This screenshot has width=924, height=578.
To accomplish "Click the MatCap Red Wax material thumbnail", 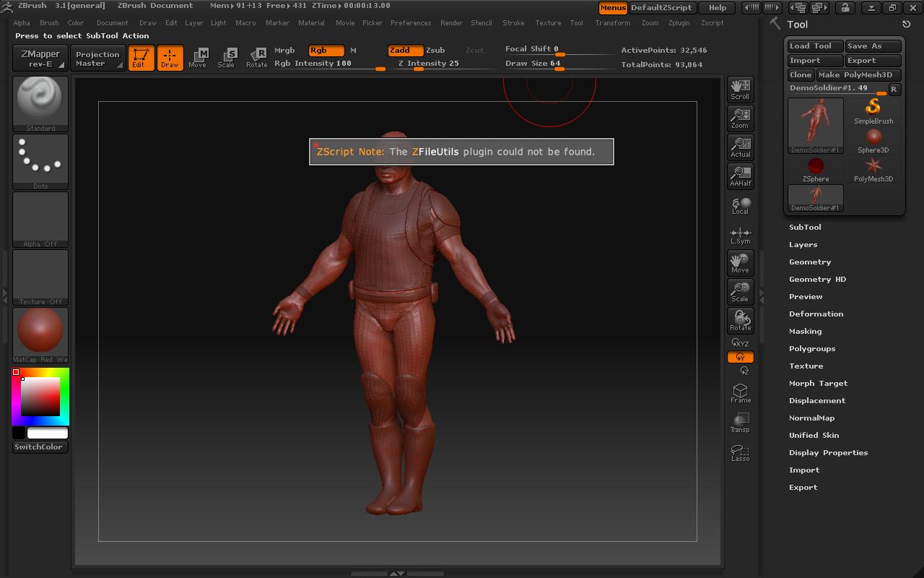I will coord(40,332).
